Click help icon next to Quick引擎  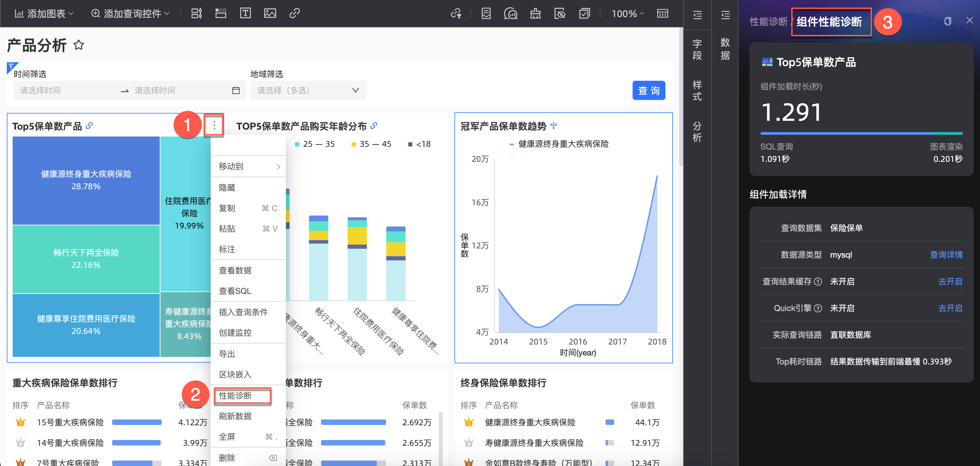(x=818, y=308)
